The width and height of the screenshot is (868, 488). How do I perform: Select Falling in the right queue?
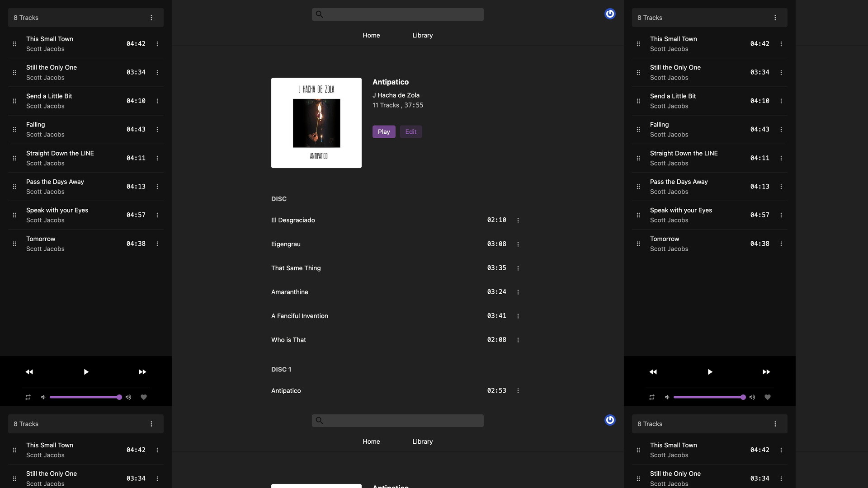point(659,125)
